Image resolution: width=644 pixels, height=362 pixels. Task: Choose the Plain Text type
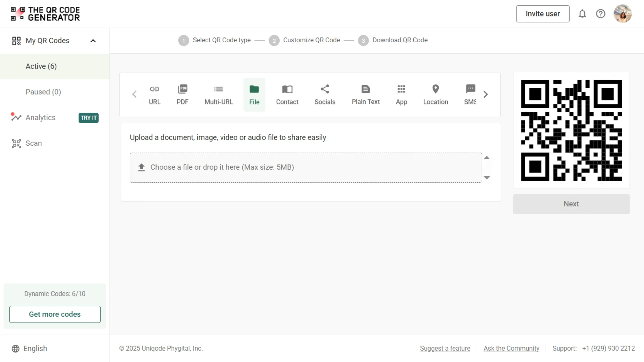[x=365, y=95]
